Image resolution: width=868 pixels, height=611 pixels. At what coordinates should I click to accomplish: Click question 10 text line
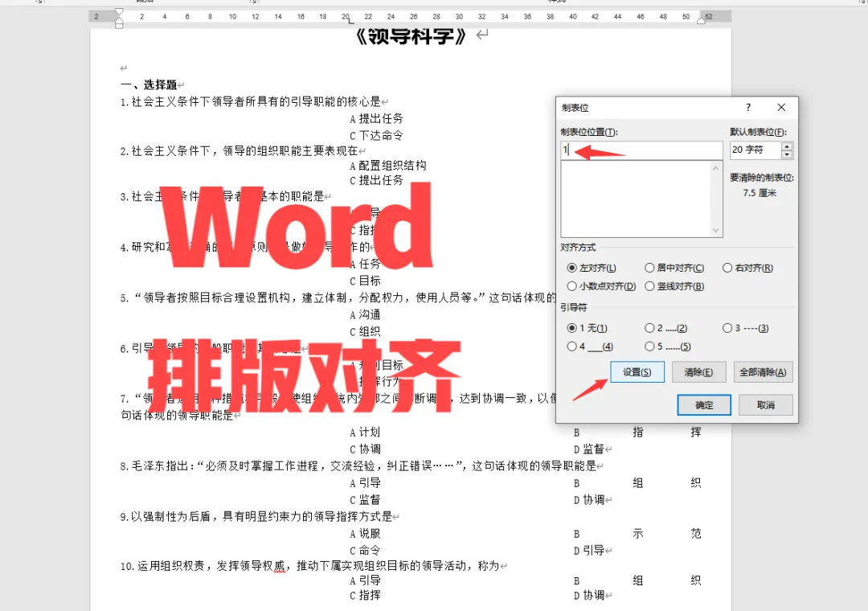310,566
